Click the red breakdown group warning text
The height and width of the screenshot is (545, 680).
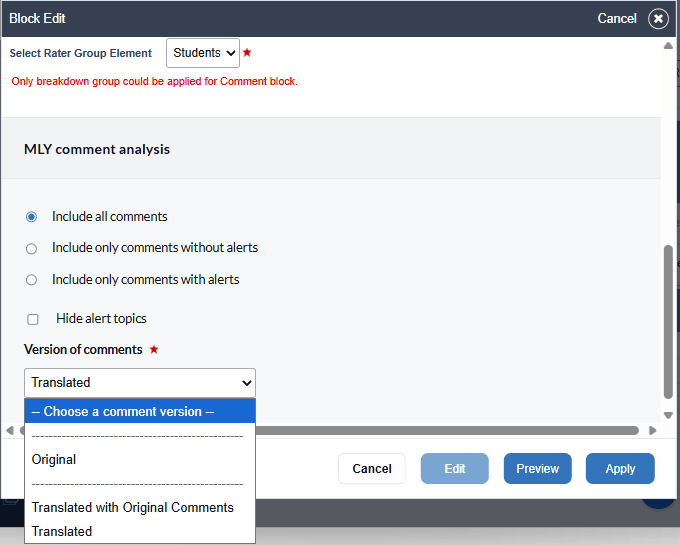tap(154, 82)
